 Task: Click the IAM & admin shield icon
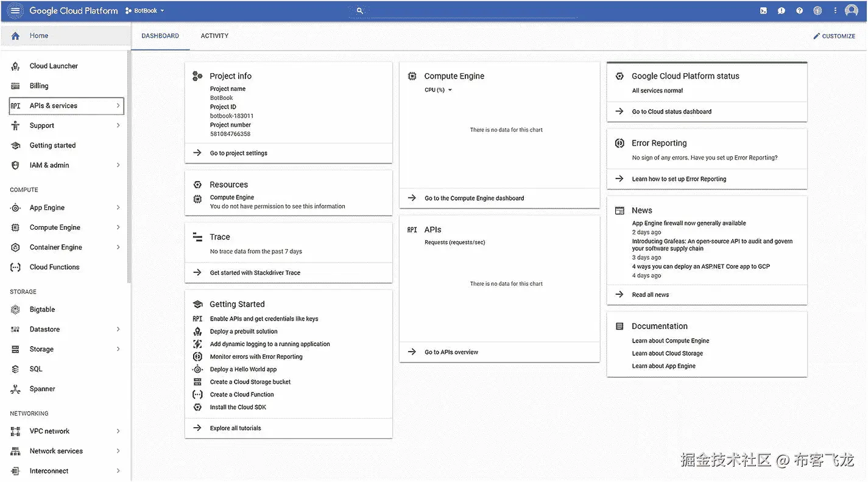click(16, 165)
